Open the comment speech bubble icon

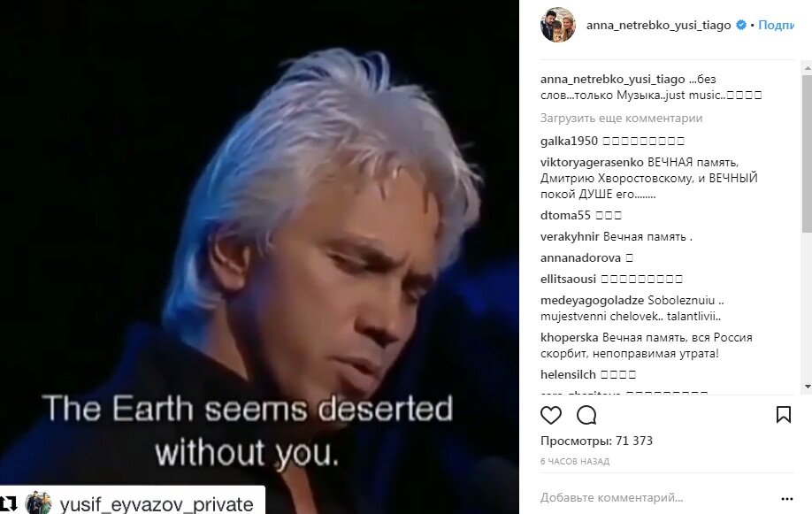[x=586, y=415]
